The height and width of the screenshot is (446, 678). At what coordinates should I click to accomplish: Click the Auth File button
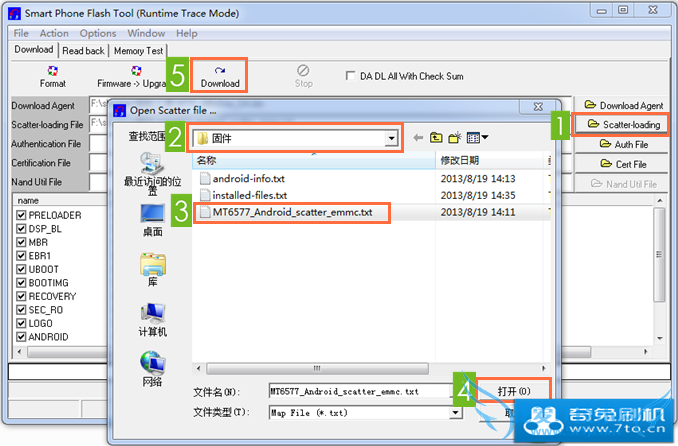pos(621,144)
